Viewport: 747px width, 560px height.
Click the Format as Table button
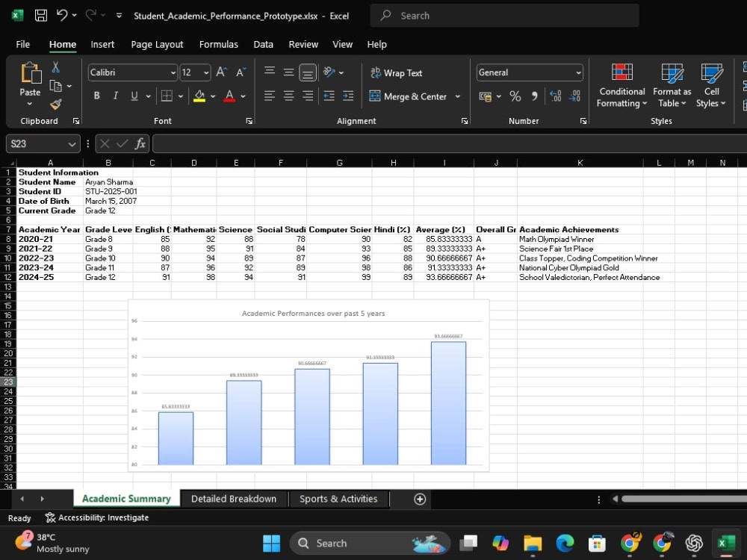click(672, 86)
